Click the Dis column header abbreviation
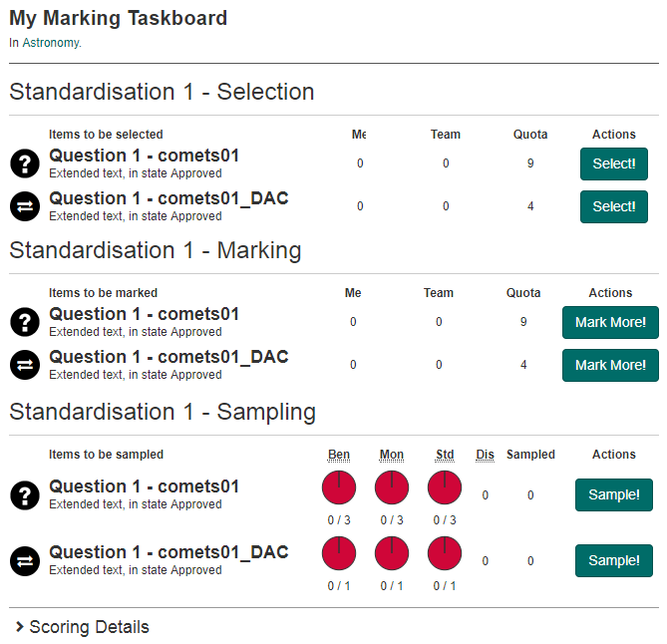Viewport: 667px width, 644px height. [x=485, y=455]
